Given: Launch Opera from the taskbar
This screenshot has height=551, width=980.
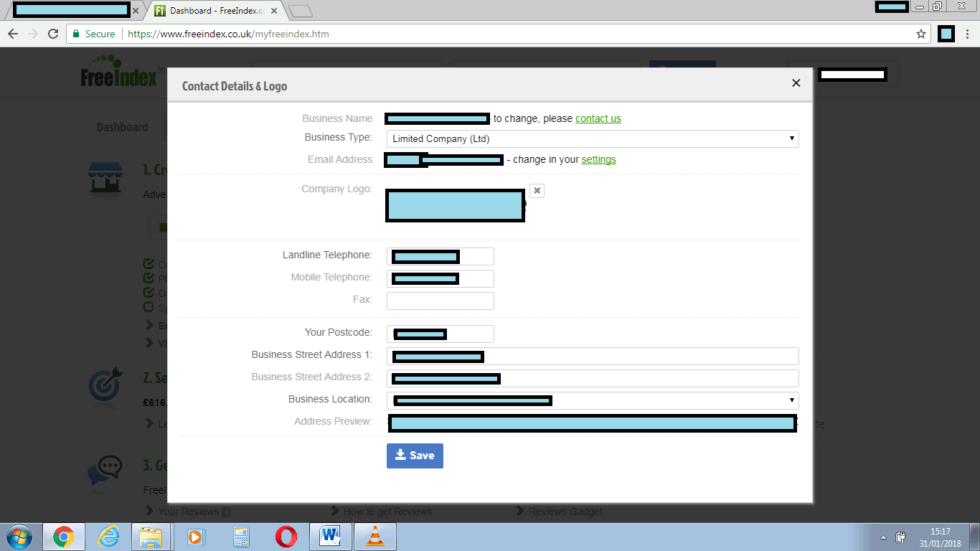Looking at the screenshot, I should tap(286, 537).
